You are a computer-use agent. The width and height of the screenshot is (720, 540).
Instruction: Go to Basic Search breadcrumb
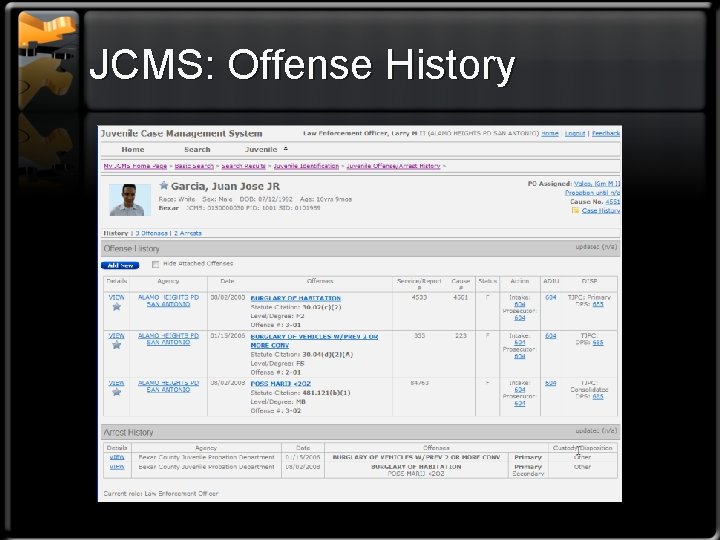tap(194, 166)
